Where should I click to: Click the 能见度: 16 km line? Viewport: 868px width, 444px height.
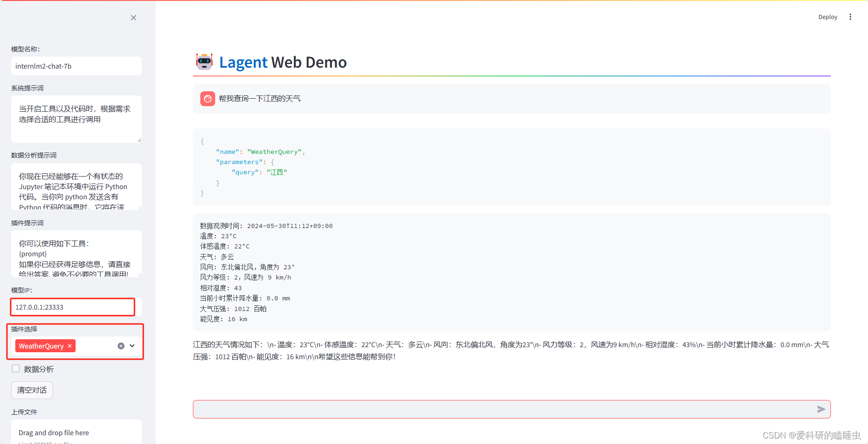point(223,319)
